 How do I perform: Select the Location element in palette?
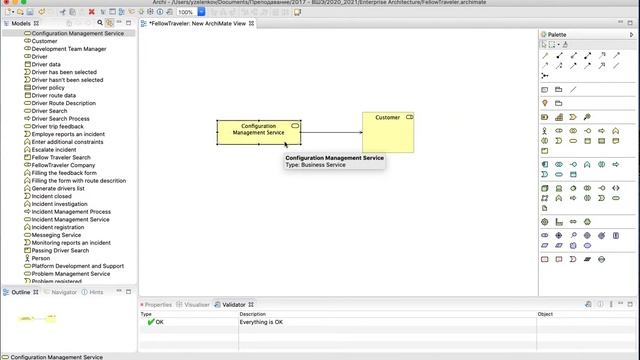click(545, 103)
